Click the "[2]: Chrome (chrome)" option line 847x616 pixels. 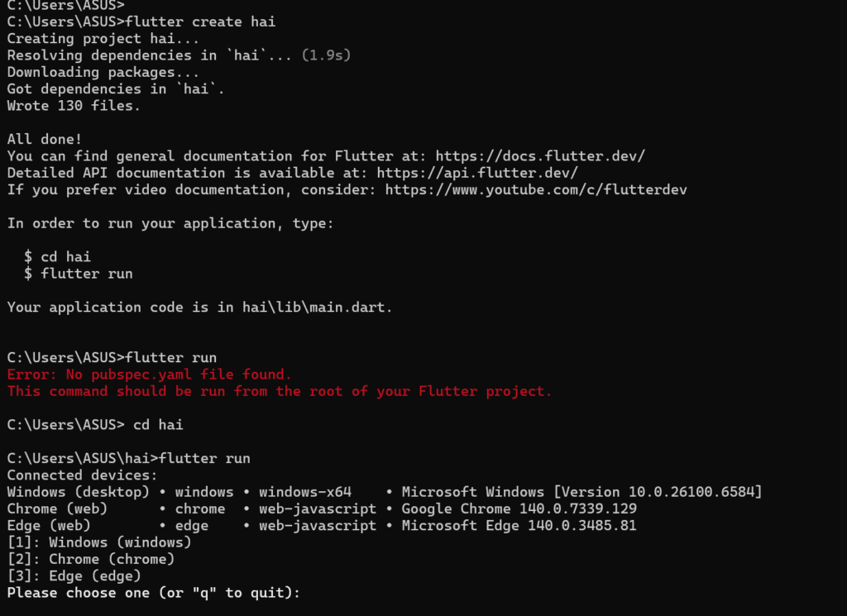(91, 559)
